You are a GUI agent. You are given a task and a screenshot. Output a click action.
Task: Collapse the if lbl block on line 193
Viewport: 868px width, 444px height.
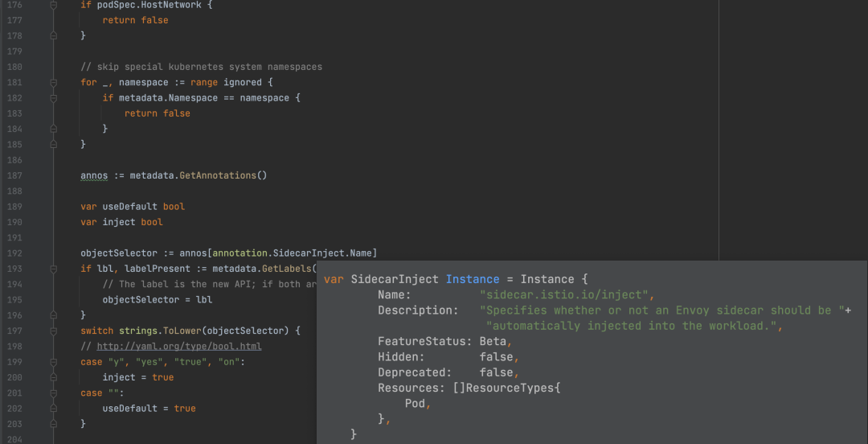(x=53, y=269)
